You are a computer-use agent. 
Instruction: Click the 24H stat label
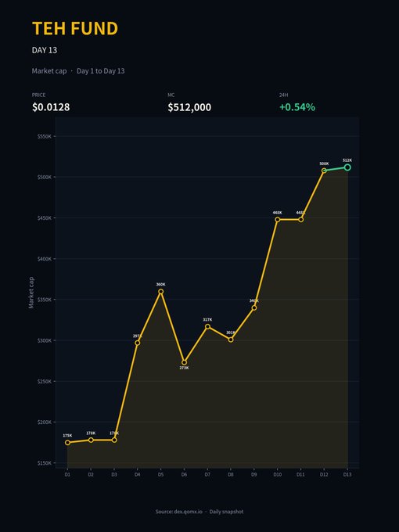284,95
